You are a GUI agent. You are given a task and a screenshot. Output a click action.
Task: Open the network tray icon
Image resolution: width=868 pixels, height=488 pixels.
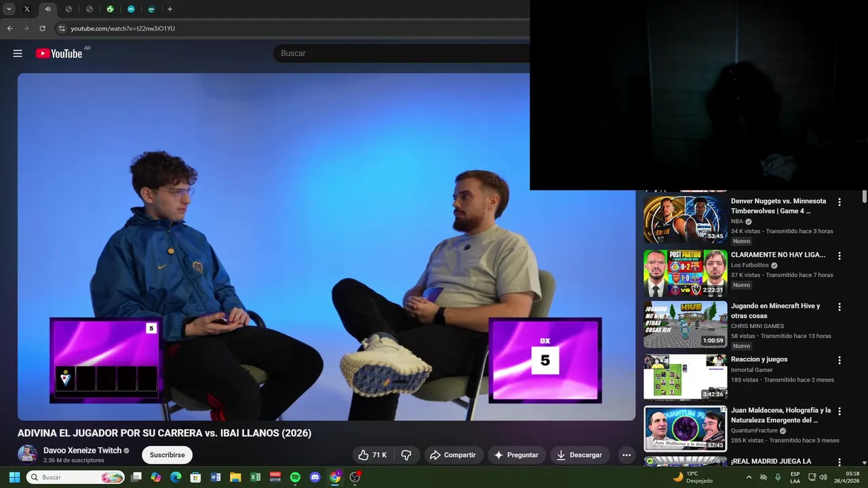[x=812, y=477]
